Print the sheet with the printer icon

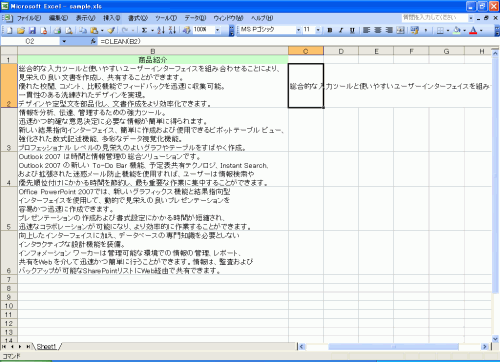pos(57,30)
